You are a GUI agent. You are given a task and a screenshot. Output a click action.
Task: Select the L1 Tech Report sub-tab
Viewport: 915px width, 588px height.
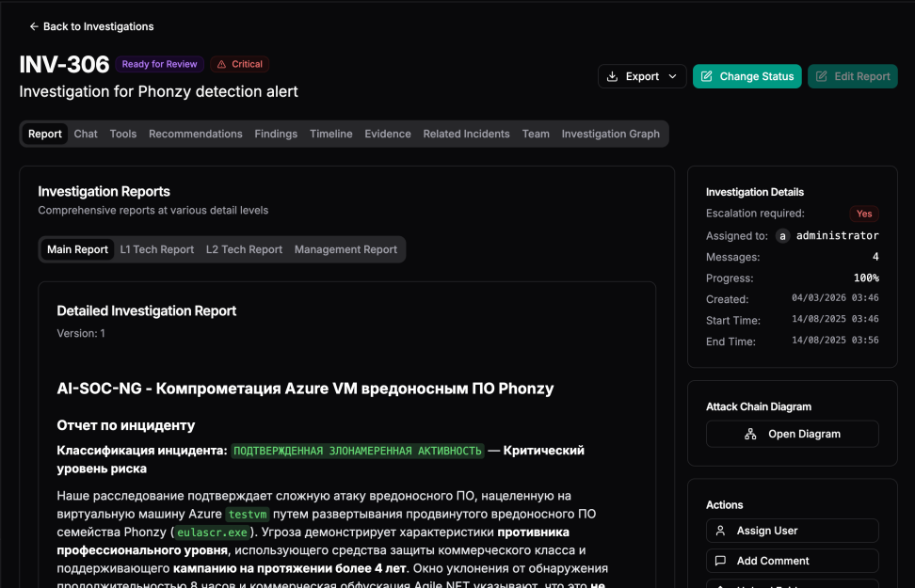pyautogui.click(x=157, y=249)
